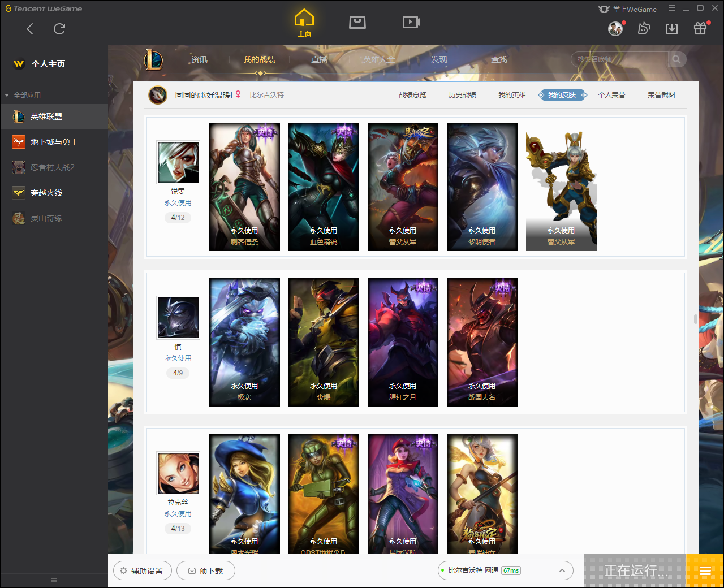Open the 荣誉截图 sub-tab
724x588 pixels.
pyautogui.click(x=661, y=95)
